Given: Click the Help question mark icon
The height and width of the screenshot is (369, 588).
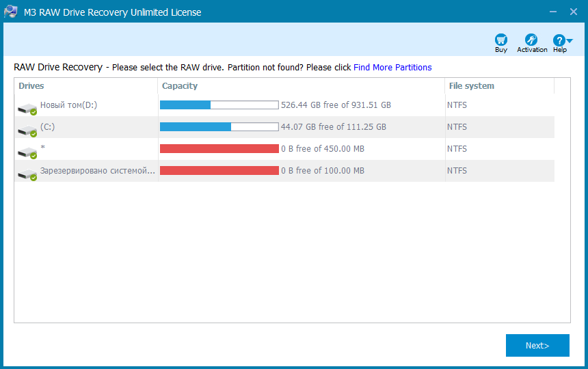Looking at the screenshot, I should (x=559, y=40).
